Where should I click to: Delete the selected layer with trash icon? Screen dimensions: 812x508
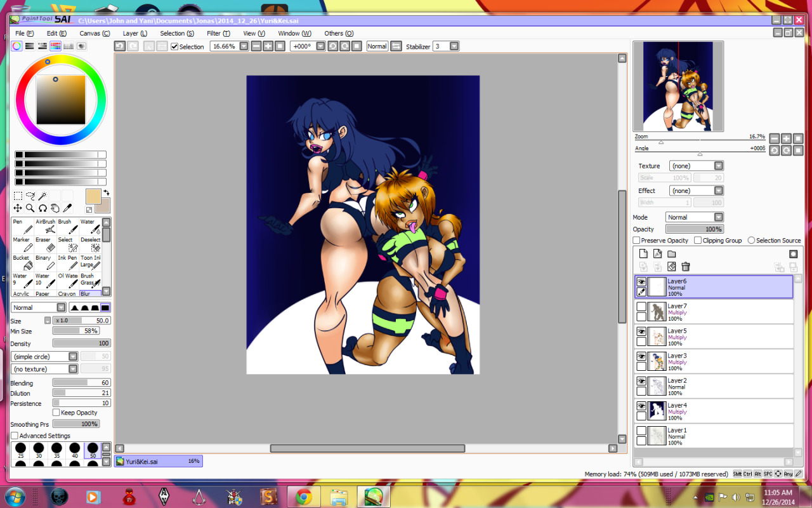point(686,267)
